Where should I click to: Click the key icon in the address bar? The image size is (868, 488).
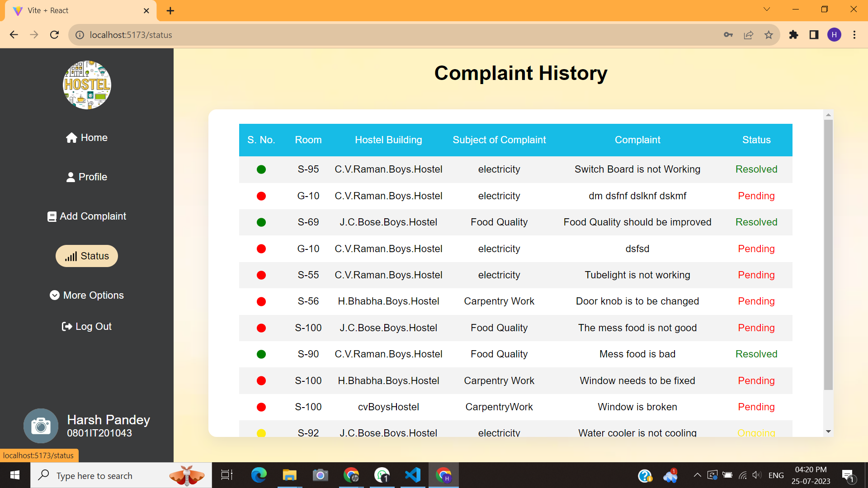[x=728, y=35]
